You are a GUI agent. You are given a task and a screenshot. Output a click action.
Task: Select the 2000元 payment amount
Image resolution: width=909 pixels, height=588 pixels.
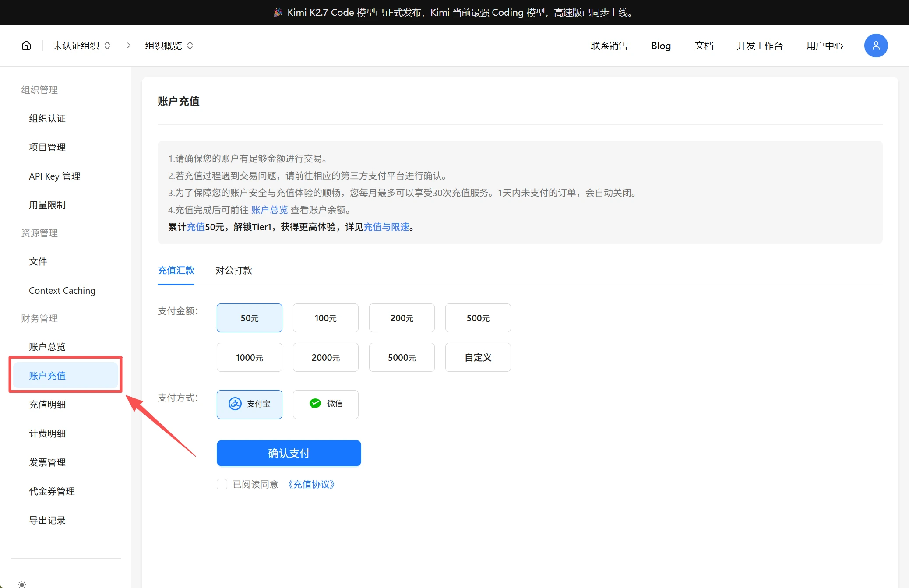click(x=326, y=357)
